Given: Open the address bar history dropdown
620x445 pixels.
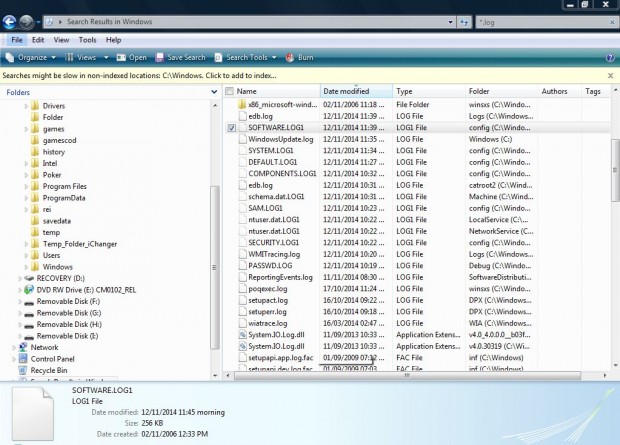Looking at the screenshot, I should coord(450,22).
